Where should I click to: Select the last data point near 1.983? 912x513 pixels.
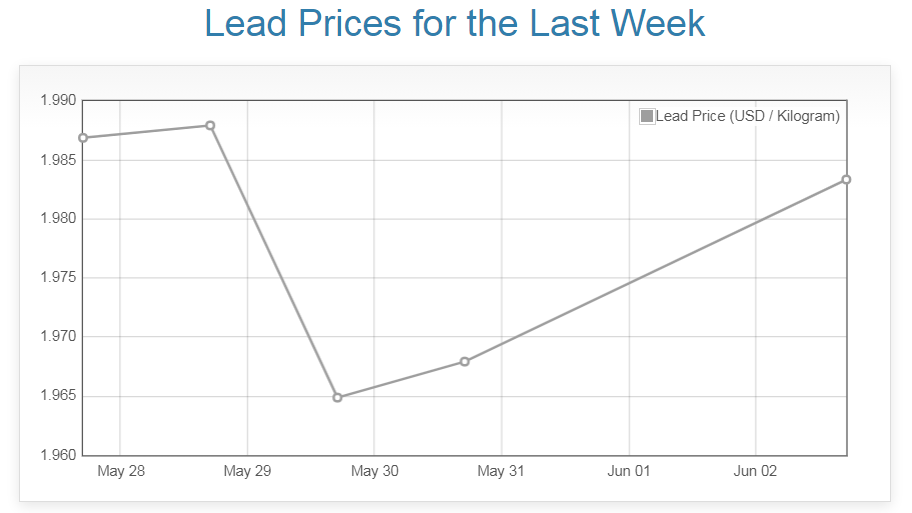point(846,179)
